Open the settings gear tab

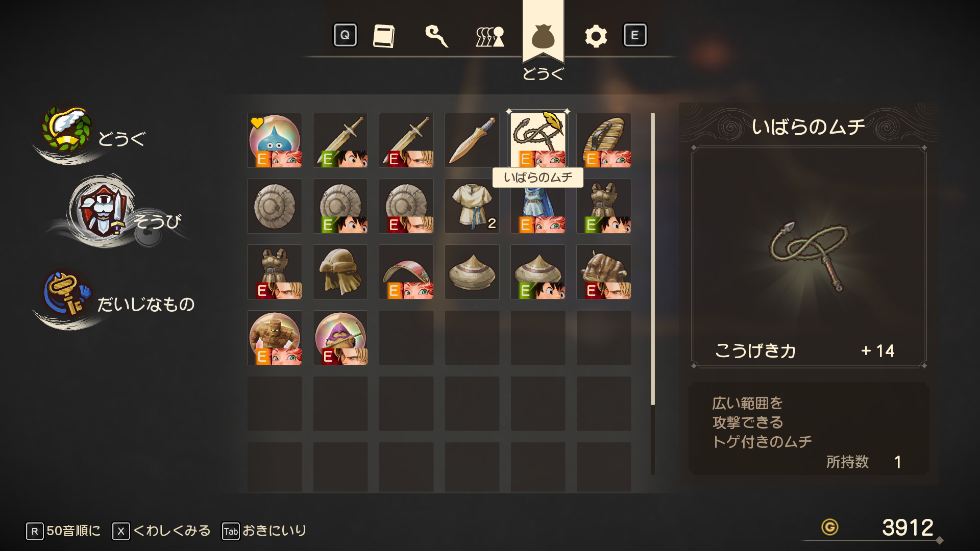pyautogui.click(x=596, y=36)
